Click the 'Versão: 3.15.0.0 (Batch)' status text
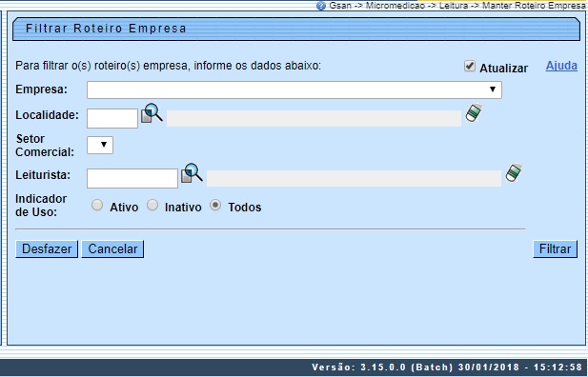The width and height of the screenshot is (588, 377). pos(382,367)
